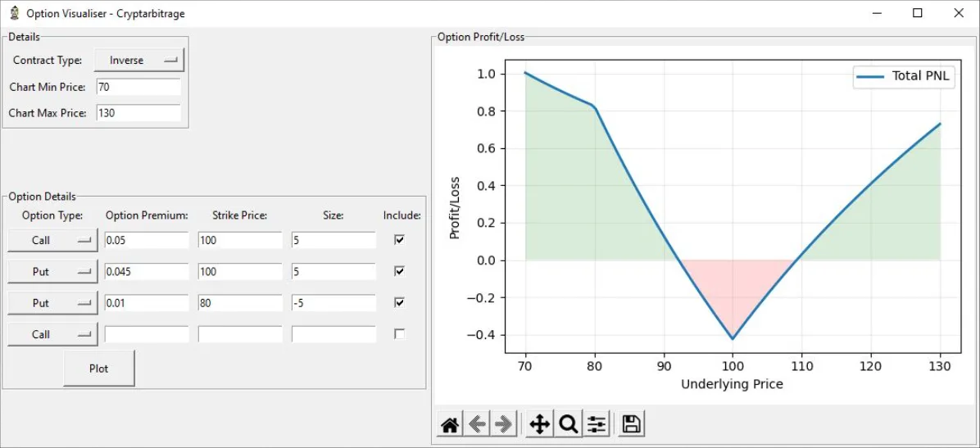This screenshot has width=980, height=448.
Task: Uncheck Include for the 0.05 Call row
Action: pyautogui.click(x=399, y=240)
